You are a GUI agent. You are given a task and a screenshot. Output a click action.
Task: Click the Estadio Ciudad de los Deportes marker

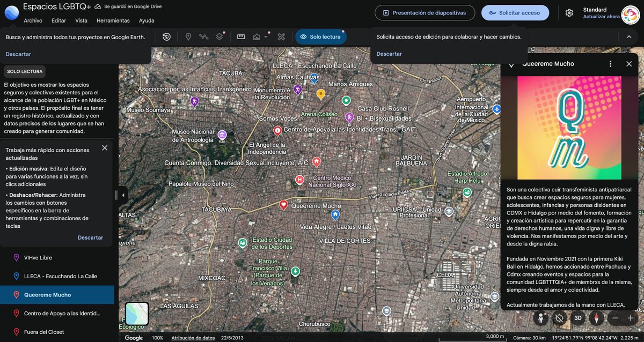(x=243, y=243)
